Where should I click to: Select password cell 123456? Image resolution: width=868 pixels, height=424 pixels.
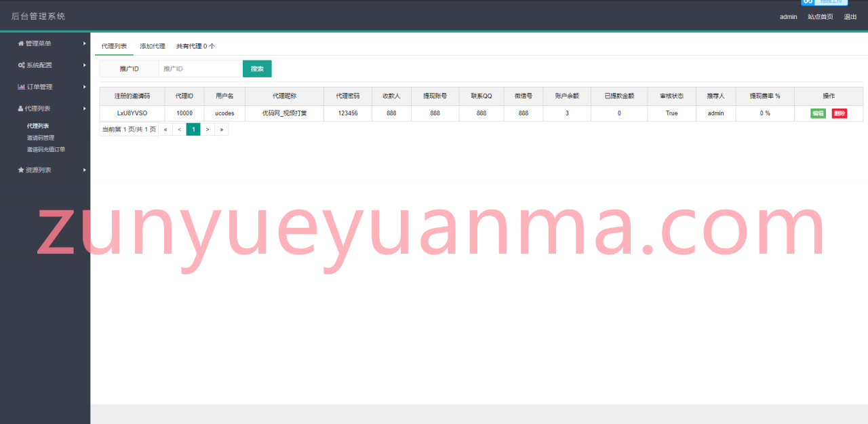348,113
